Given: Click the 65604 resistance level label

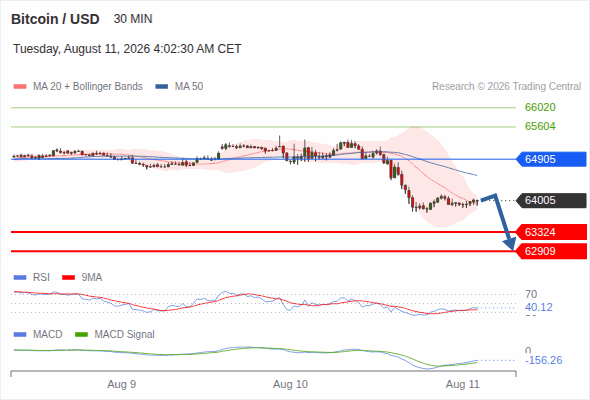Looking at the screenshot, I should click(x=540, y=126).
